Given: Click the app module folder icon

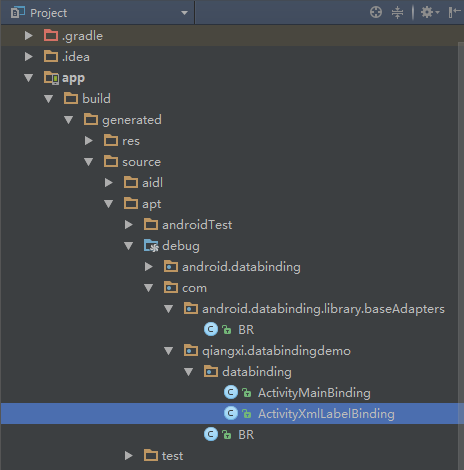Looking at the screenshot, I should click(51, 78).
